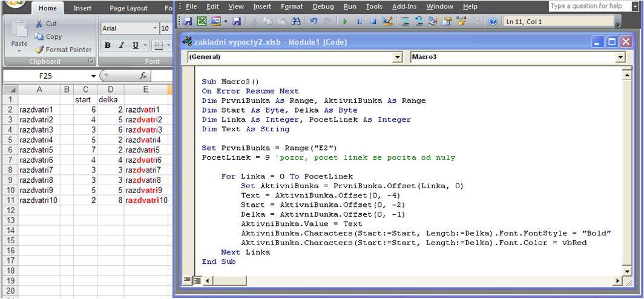The image size is (644, 299).
Task: Open the Run menu
Action: 350,7
